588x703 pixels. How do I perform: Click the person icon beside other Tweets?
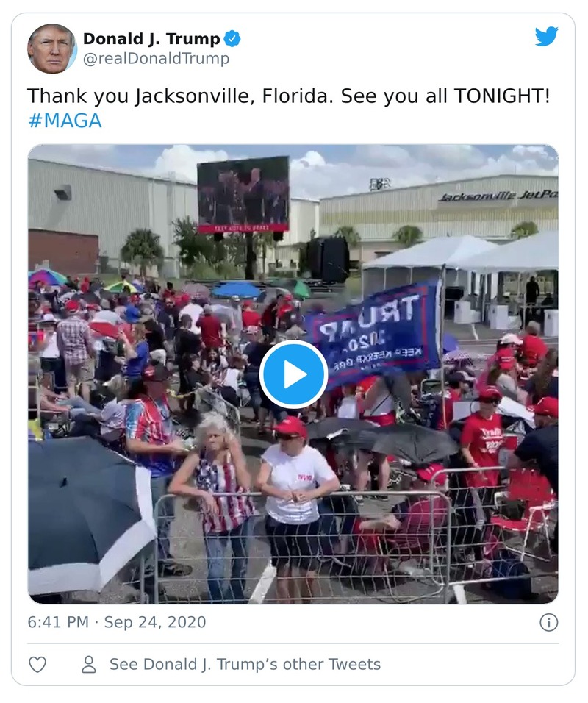point(89,665)
